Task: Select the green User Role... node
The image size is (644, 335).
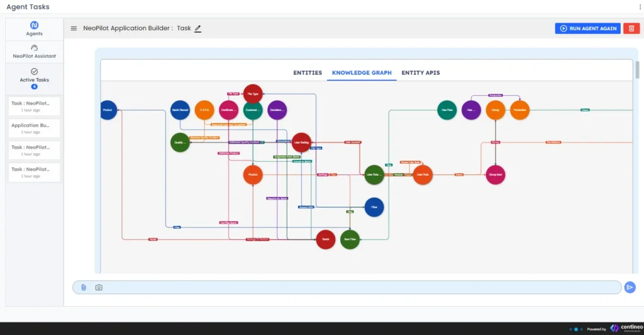Action: [374, 174]
